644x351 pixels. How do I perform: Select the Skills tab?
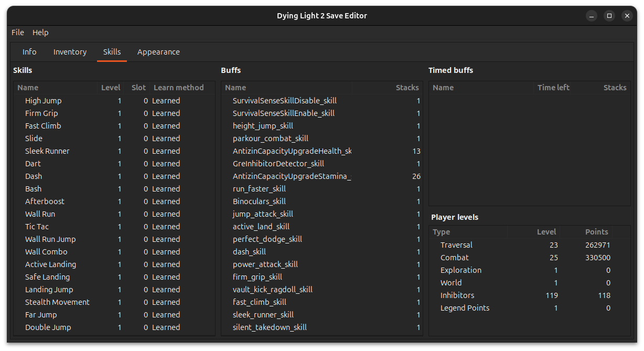pyautogui.click(x=112, y=52)
